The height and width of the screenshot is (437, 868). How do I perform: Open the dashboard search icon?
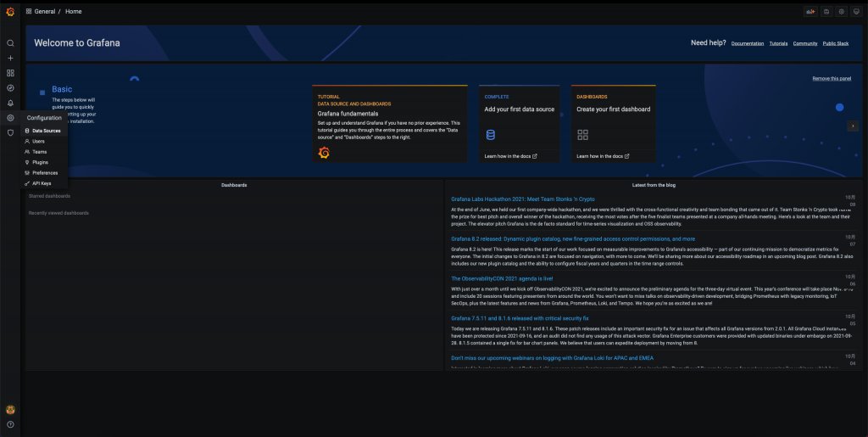(x=10, y=43)
